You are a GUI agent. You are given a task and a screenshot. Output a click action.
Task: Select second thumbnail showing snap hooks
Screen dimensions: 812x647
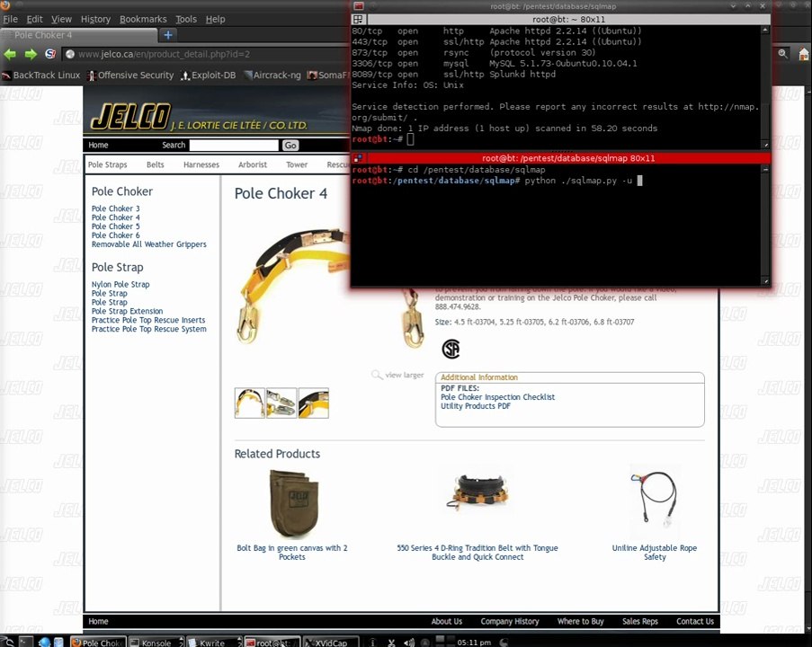(x=281, y=403)
